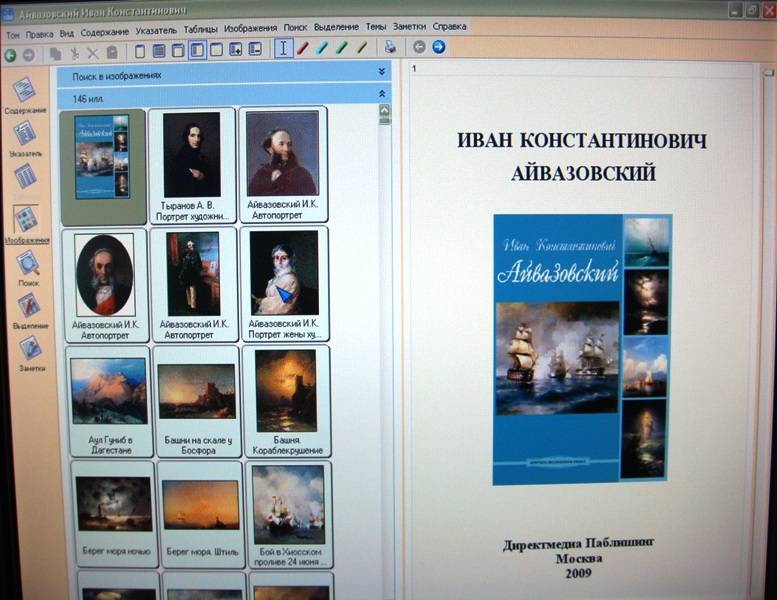The image size is (777, 600).
Task: Select the blank panel layout icon
Action: tap(217, 50)
